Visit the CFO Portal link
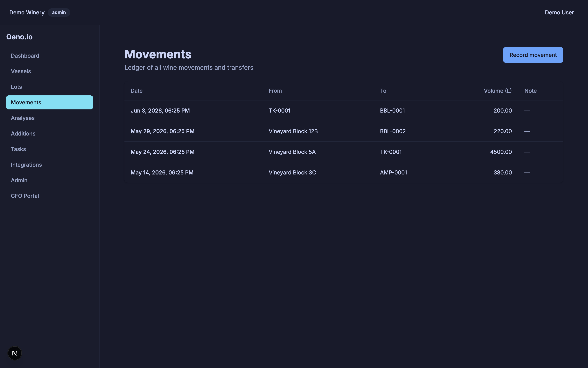 (x=49, y=196)
